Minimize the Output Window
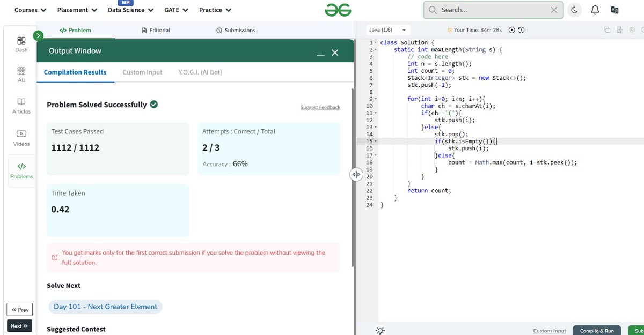The image size is (644, 335). tap(320, 53)
